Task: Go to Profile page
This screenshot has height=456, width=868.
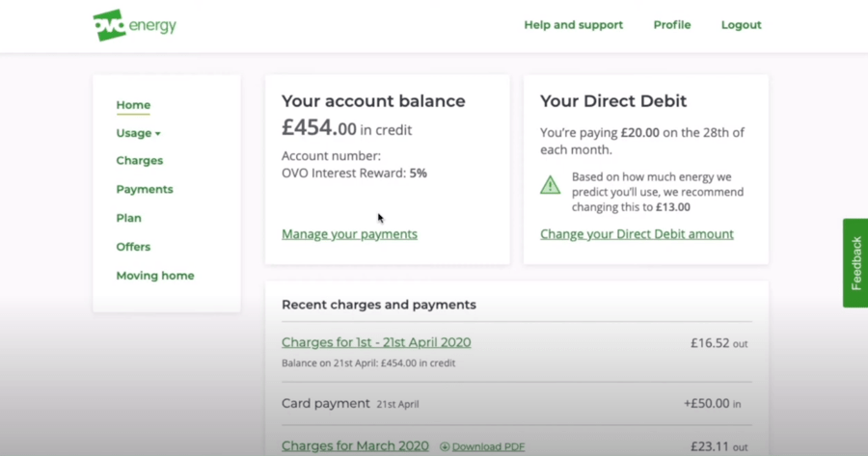Action: pos(672,25)
